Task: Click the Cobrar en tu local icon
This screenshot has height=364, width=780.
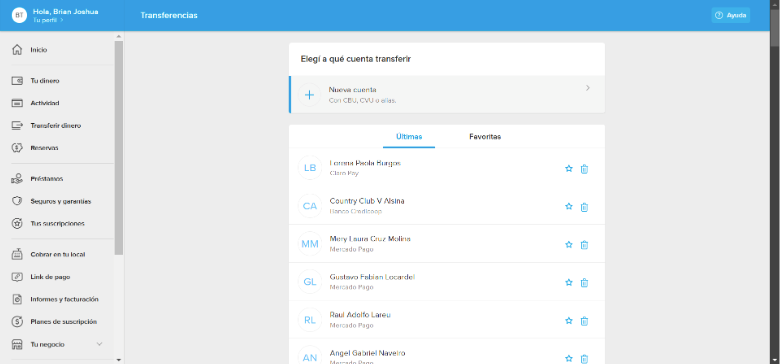Action: tap(17, 254)
